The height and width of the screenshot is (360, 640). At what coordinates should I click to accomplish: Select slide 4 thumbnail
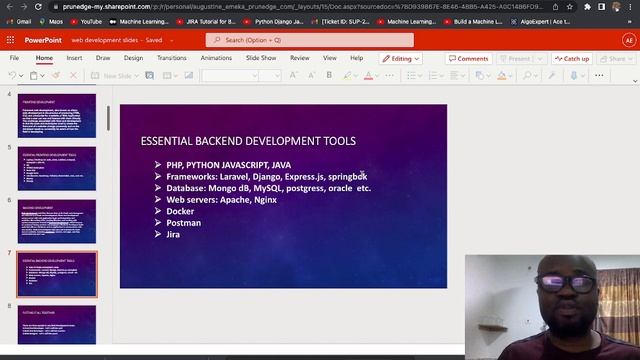point(57,116)
